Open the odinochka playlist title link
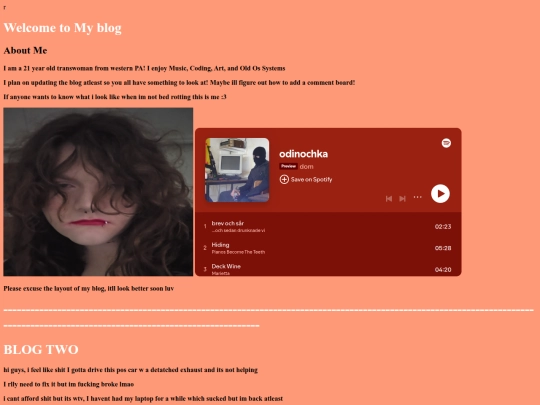Screen dimensions: 540x405 pos(303,154)
